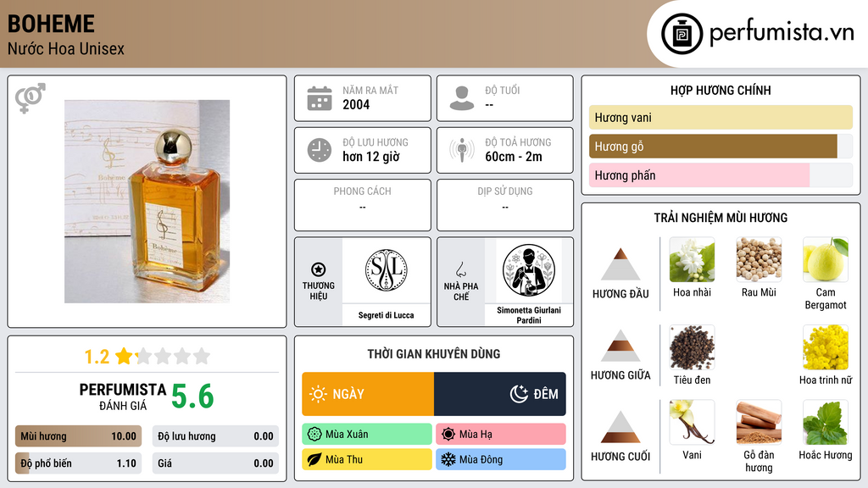Click the flower icon beside Mùa Xuân
Screen dimensions: 868x488
click(x=314, y=435)
